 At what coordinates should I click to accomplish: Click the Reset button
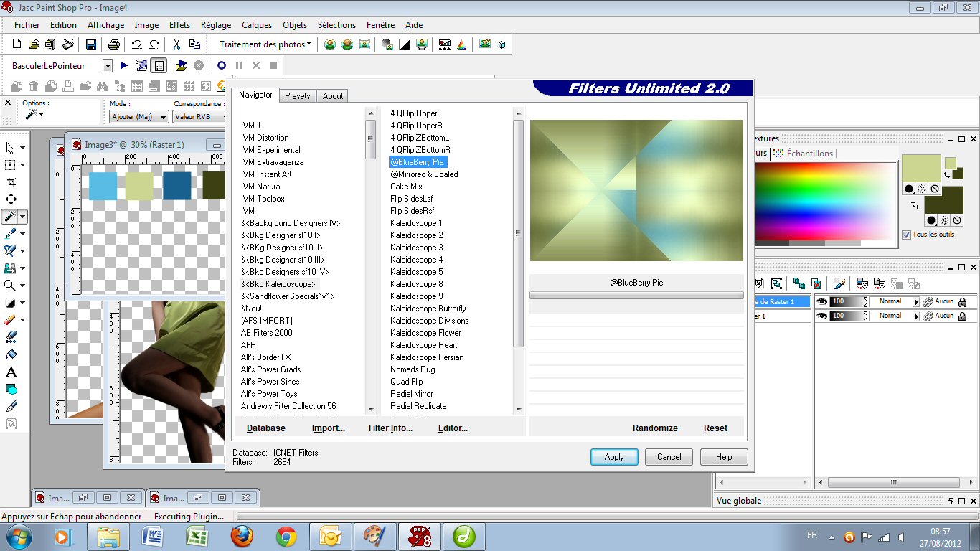(715, 428)
